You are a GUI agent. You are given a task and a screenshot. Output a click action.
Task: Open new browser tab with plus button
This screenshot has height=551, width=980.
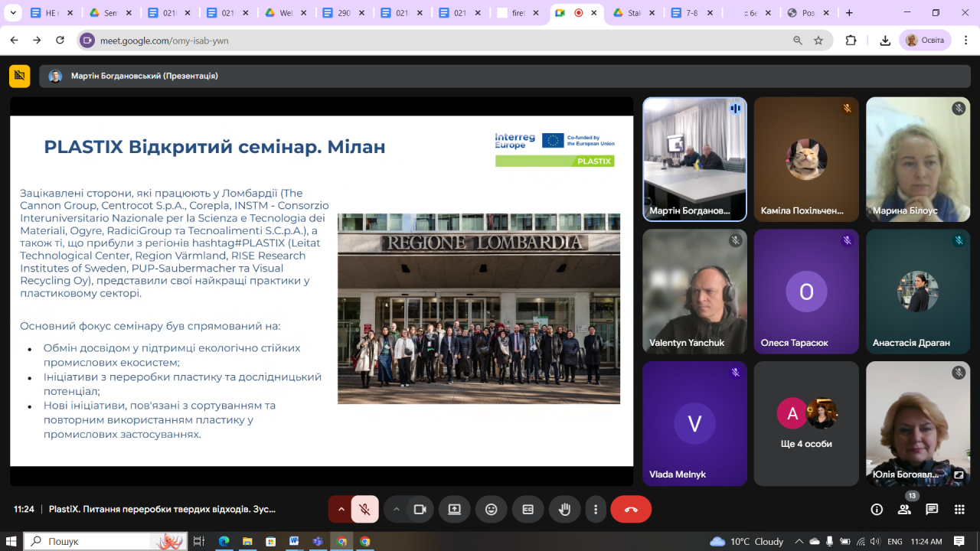pyautogui.click(x=849, y=13)
